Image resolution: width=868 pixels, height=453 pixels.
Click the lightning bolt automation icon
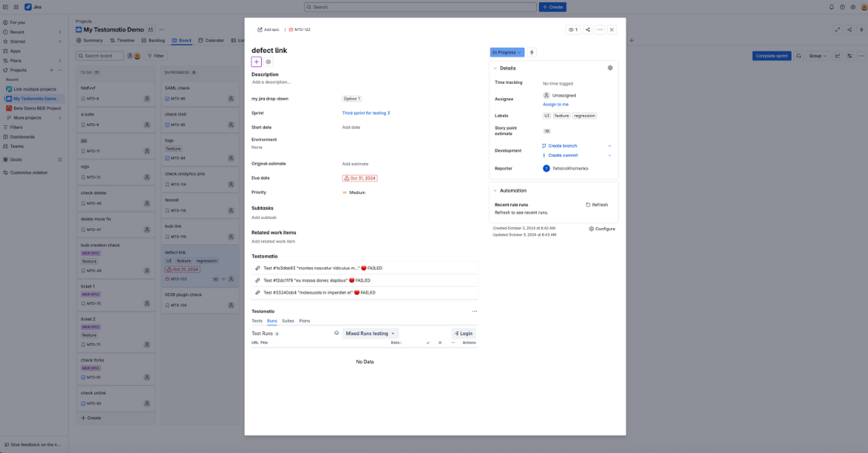532,52
